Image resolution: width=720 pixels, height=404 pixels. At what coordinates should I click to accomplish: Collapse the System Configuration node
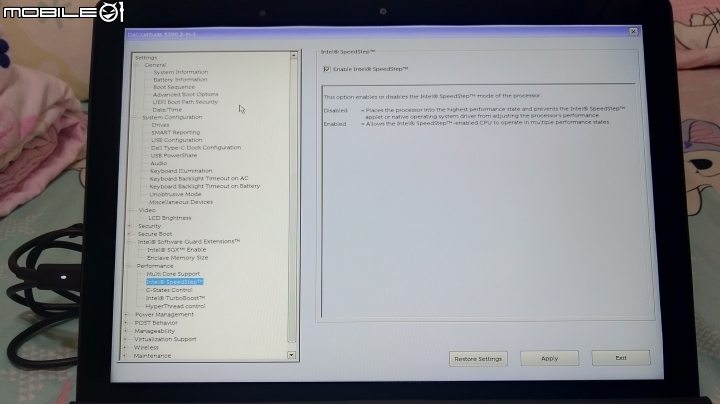coord(136,118)
